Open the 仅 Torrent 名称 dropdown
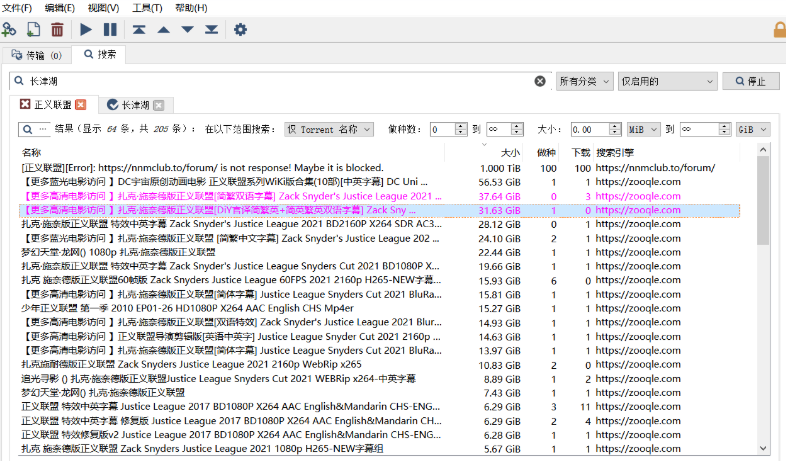Viewport: 786px width, 461px height. tap(329, 129)
